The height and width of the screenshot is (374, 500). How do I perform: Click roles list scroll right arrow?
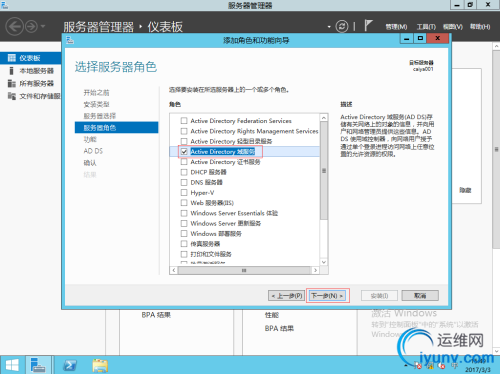click(315, 270)
